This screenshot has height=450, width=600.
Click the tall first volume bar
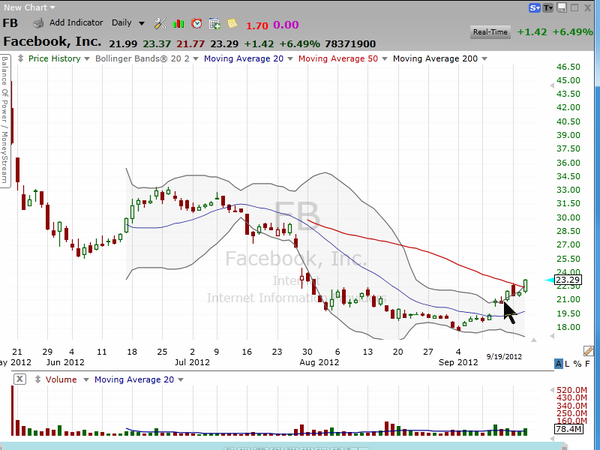[12, 411]
